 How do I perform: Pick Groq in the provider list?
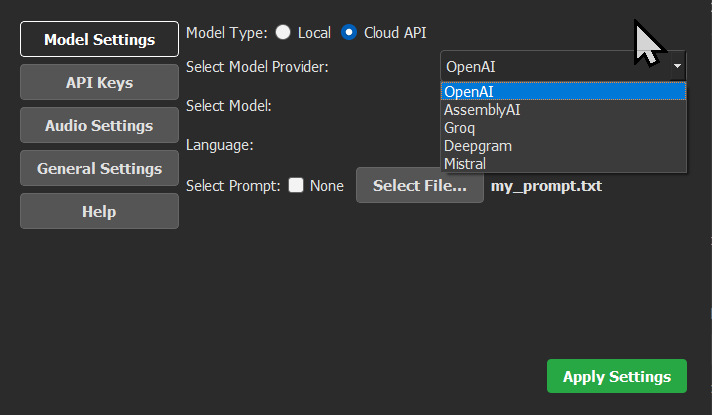click(563, 128)
